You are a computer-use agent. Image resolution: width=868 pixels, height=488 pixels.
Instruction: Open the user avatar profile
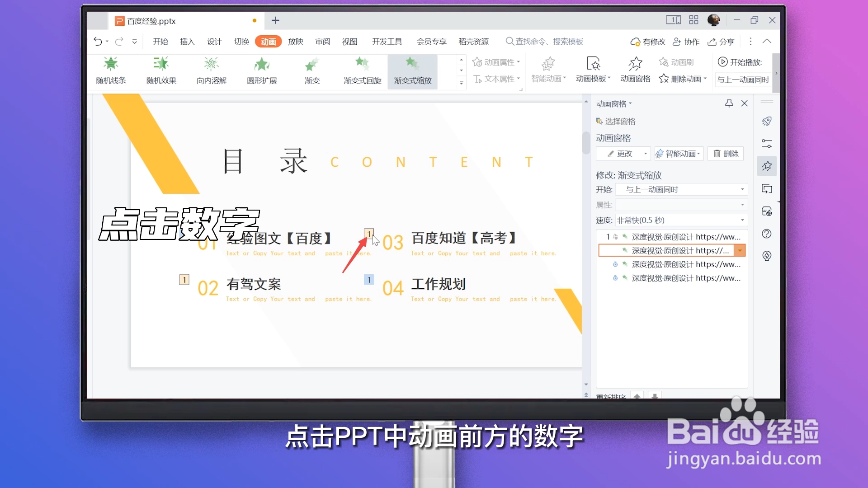pyautogui.click(x=714, y=20)
